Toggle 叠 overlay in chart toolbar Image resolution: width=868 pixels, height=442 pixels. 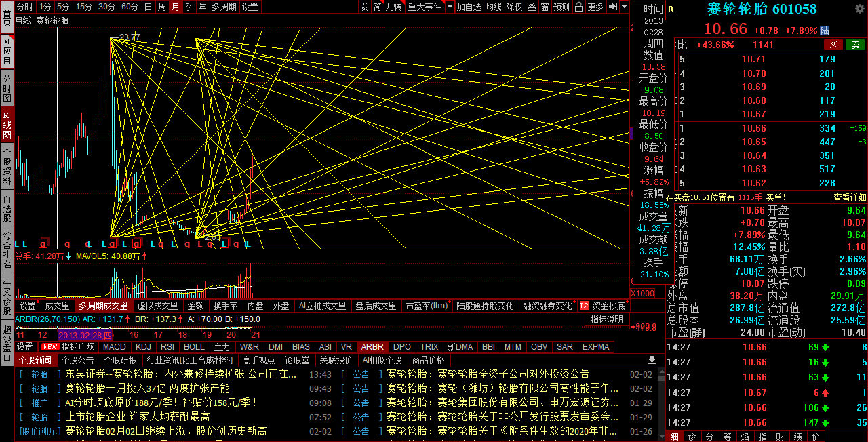click(x=532, y=7)
